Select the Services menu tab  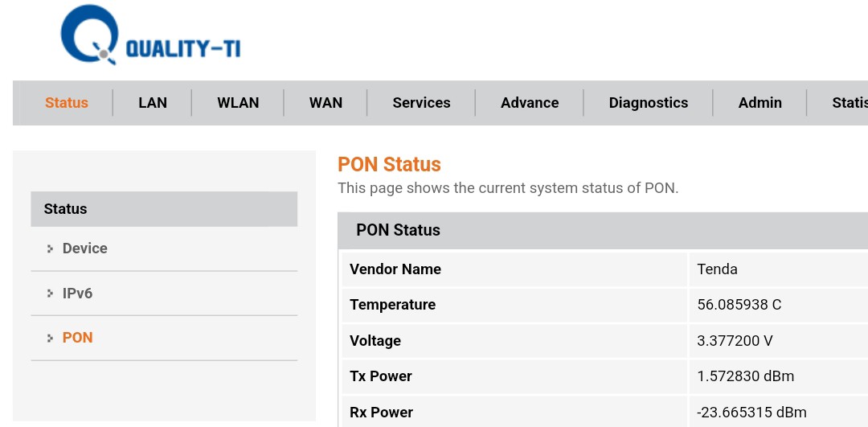(x=421, y=103)
